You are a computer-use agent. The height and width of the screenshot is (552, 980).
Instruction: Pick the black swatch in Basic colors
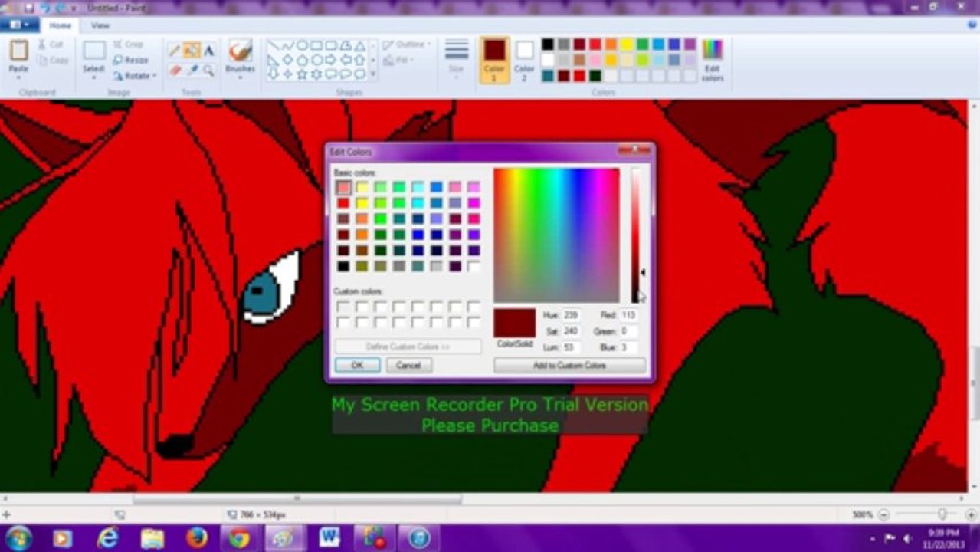point(343,266)
